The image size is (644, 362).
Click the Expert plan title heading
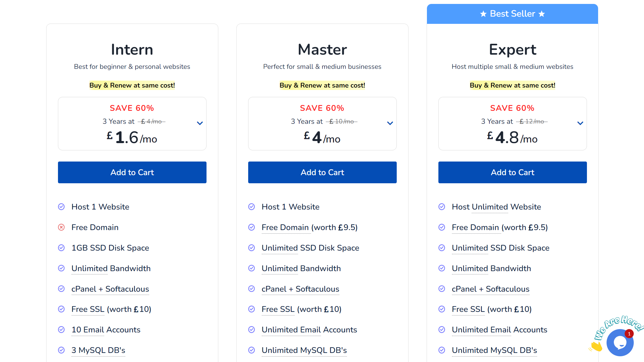point(513,50)
